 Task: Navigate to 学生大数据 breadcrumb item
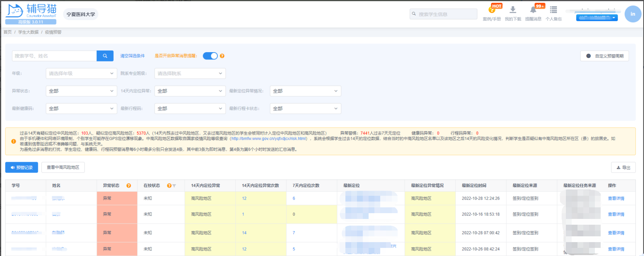click(28, 32)
